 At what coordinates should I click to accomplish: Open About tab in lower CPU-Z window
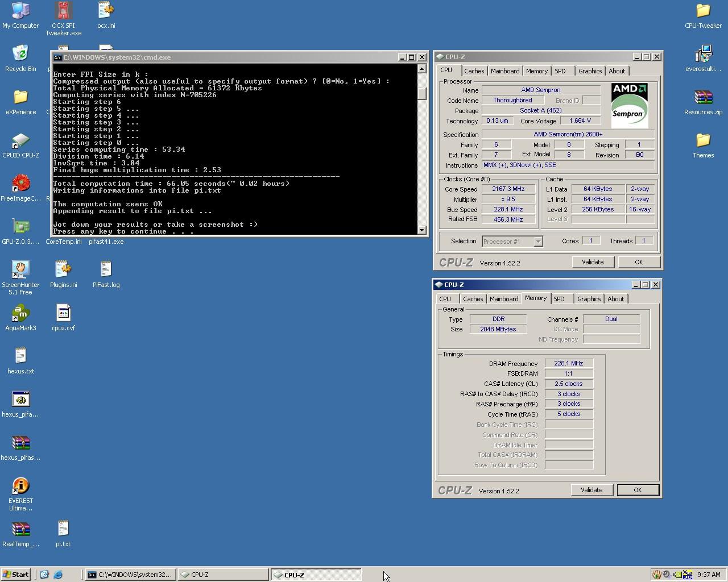615,299
